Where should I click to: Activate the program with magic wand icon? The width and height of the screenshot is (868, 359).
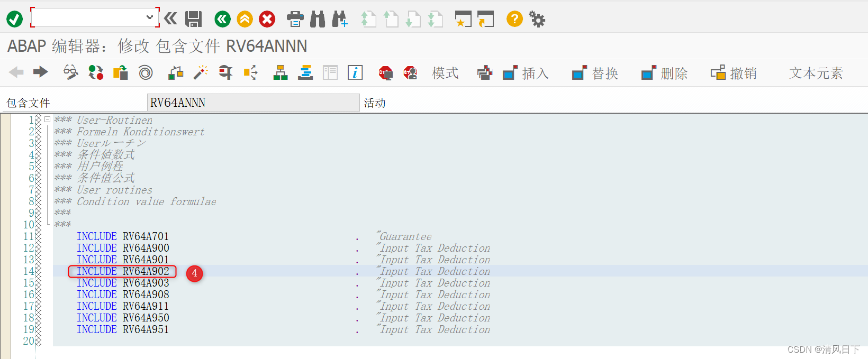pos(201,72)
